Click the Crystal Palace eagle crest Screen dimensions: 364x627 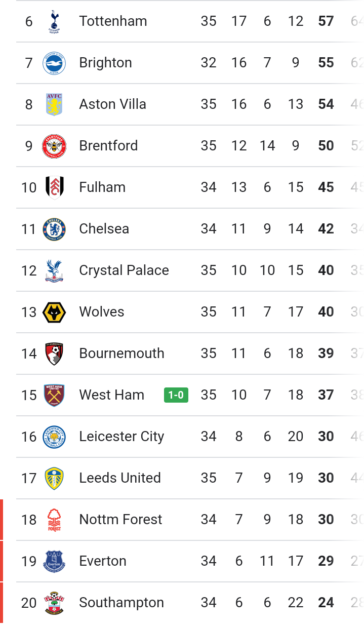(x=54, y=270)
